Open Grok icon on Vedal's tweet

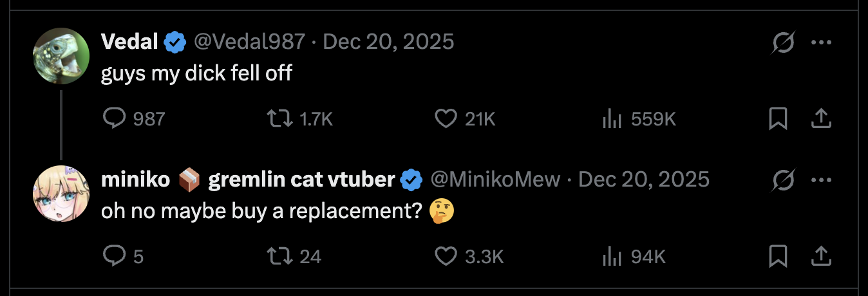coord(783,42)
